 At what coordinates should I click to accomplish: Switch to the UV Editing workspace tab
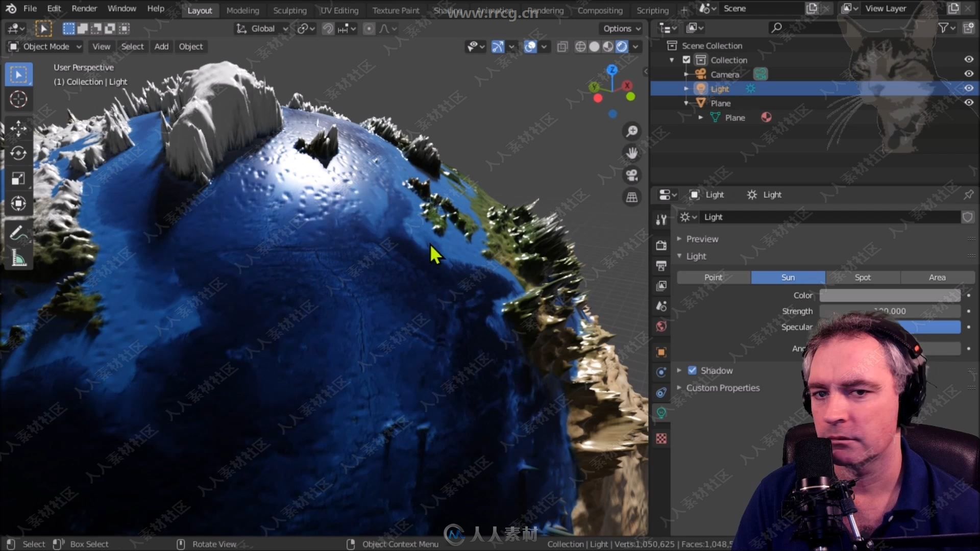pos(339,10)
